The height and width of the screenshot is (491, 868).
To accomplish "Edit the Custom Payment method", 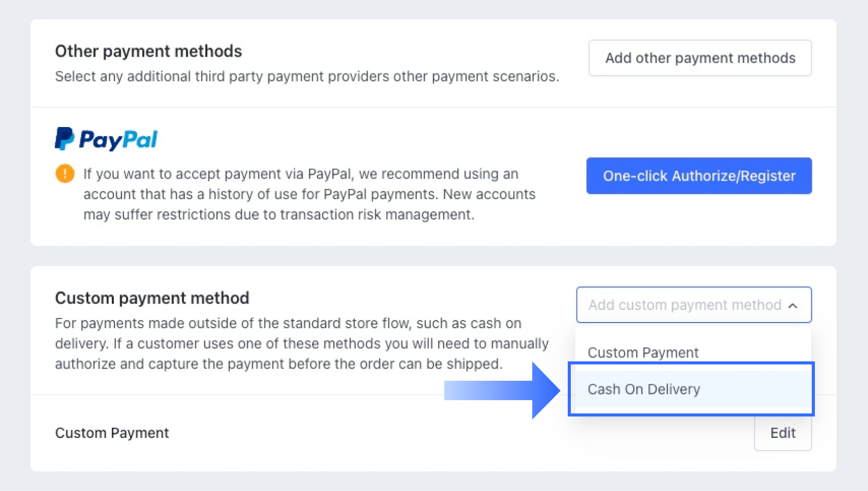I will pos(783,433).
